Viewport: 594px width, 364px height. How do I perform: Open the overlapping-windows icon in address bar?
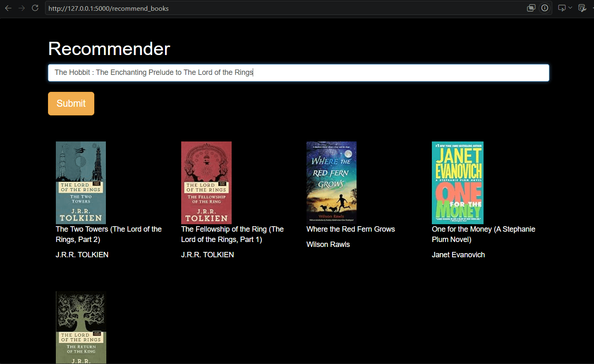point(531,8)
